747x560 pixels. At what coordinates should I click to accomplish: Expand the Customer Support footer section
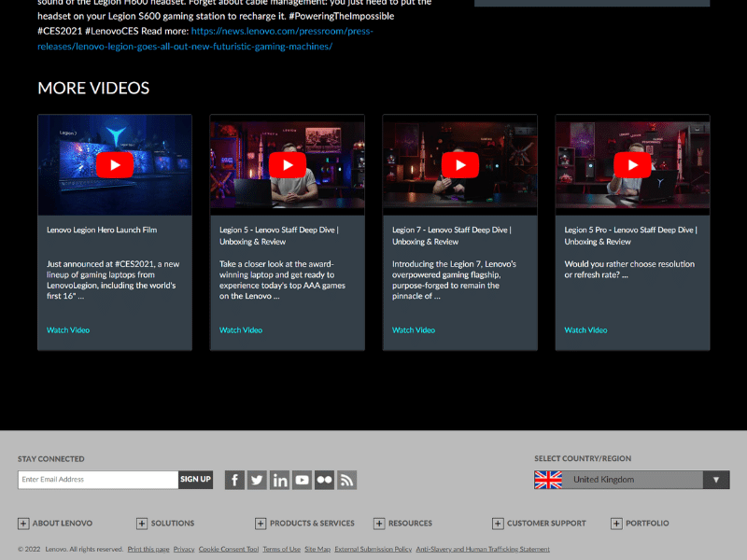click(498, 524)
